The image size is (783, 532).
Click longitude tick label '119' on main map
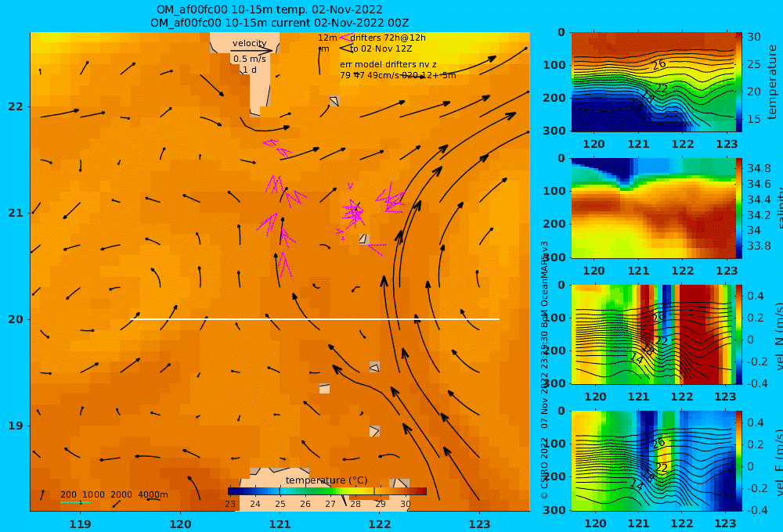81,524
